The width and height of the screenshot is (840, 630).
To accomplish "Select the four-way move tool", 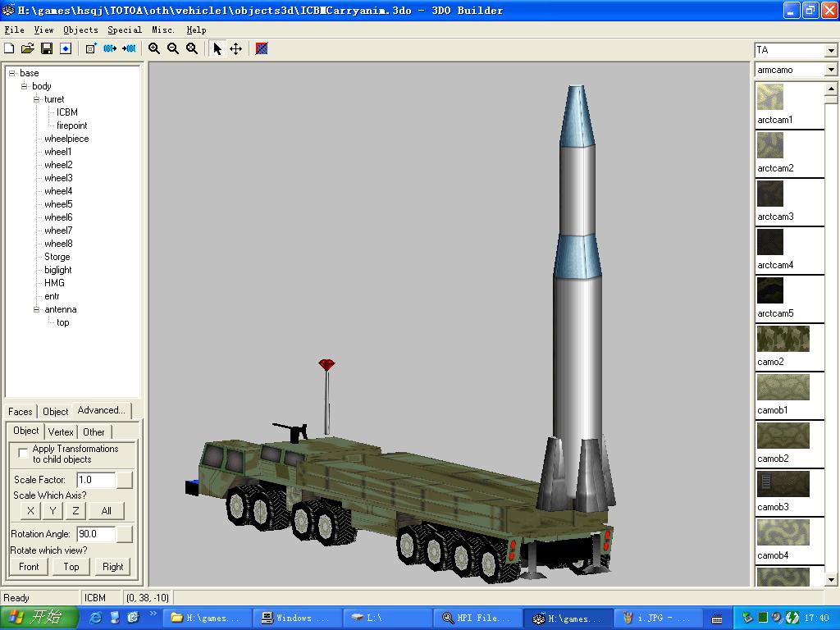I will point(235,48).
